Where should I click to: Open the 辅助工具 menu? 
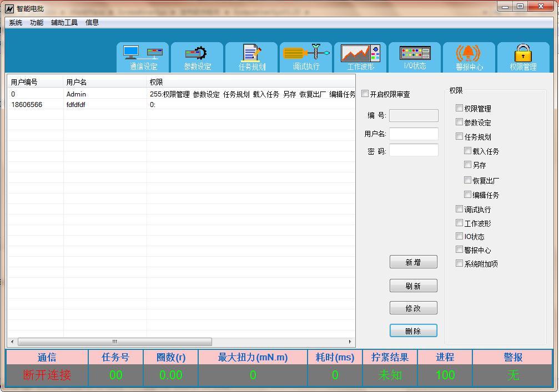coord(64,22)
